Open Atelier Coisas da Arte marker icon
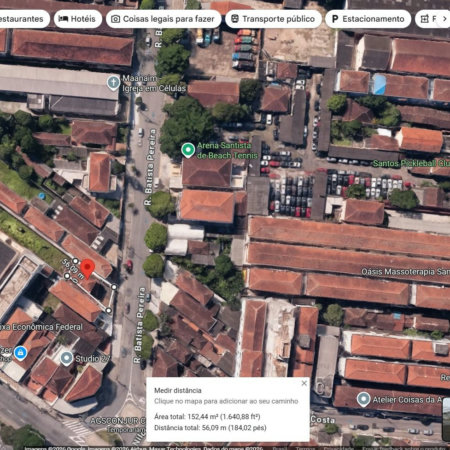 (363, 399)
